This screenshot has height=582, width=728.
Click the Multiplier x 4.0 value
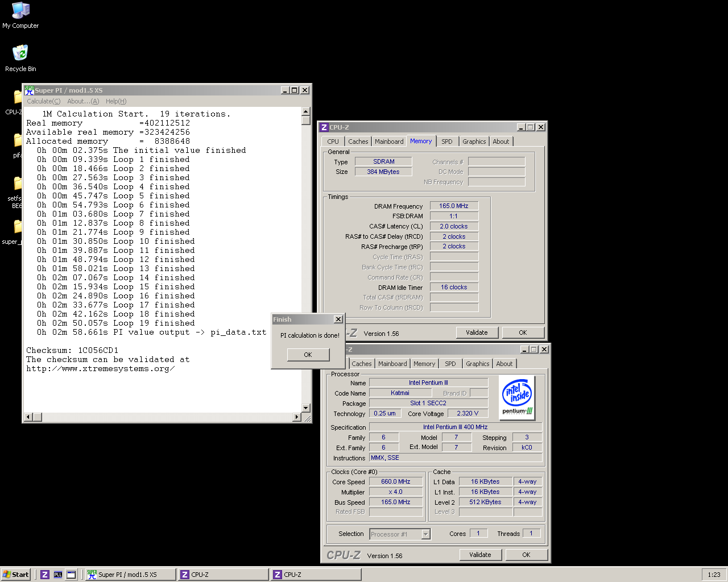pyautogui.click(x=396, y=492)
